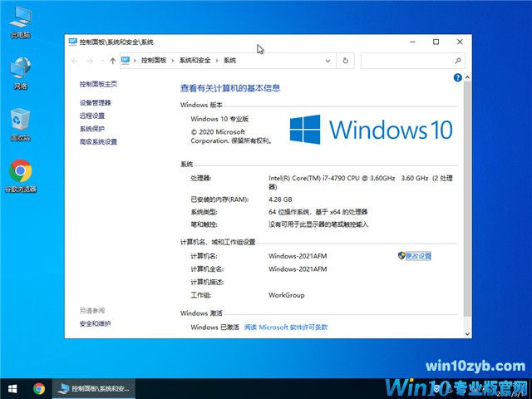Maximize the System window
The height and width of the screenshot is (399, 532).
436,42
